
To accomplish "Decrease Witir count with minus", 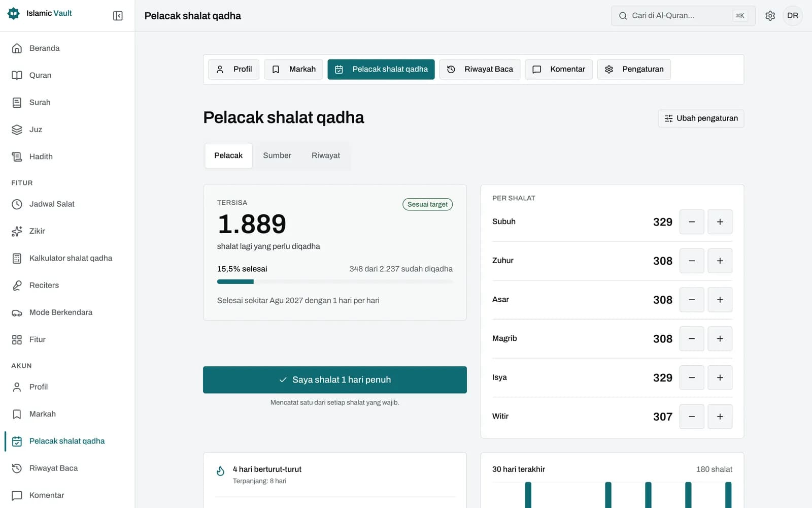I will [692, 417].
